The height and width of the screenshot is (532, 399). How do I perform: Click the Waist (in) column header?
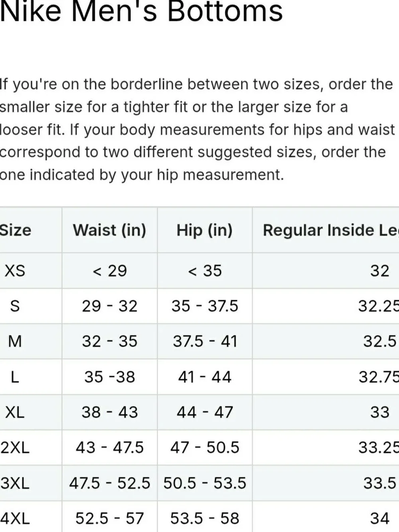(x=110, y=230)
